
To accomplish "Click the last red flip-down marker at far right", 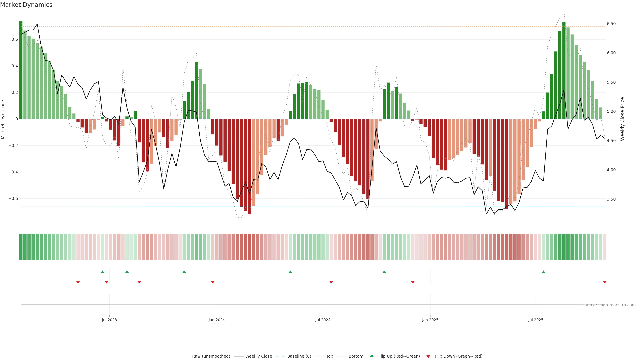I will coord(604,282).
